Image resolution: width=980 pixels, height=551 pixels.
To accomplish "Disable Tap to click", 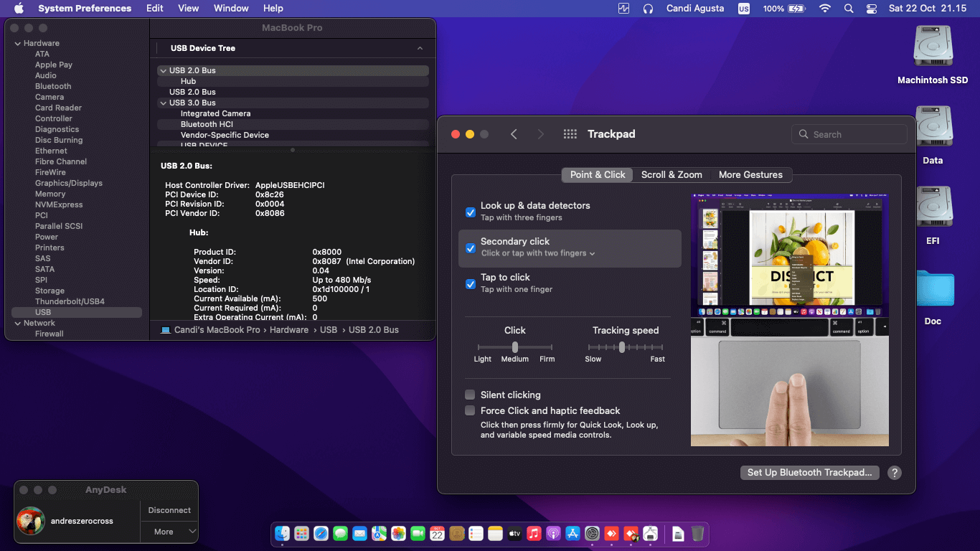I will coord(471,284).
